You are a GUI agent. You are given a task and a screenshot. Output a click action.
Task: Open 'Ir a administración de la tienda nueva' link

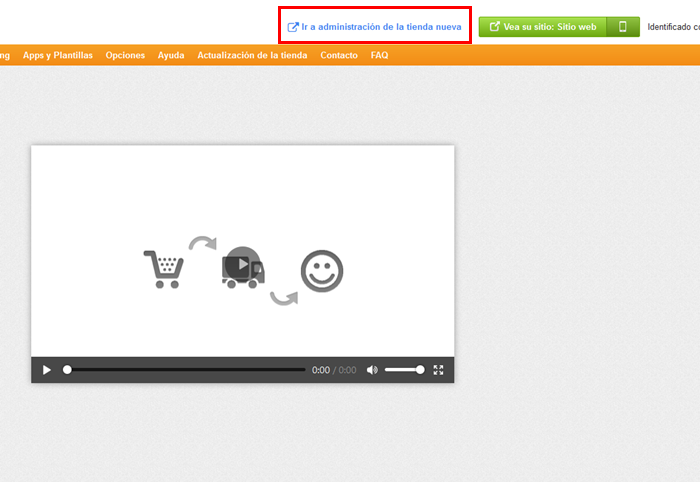374,27
